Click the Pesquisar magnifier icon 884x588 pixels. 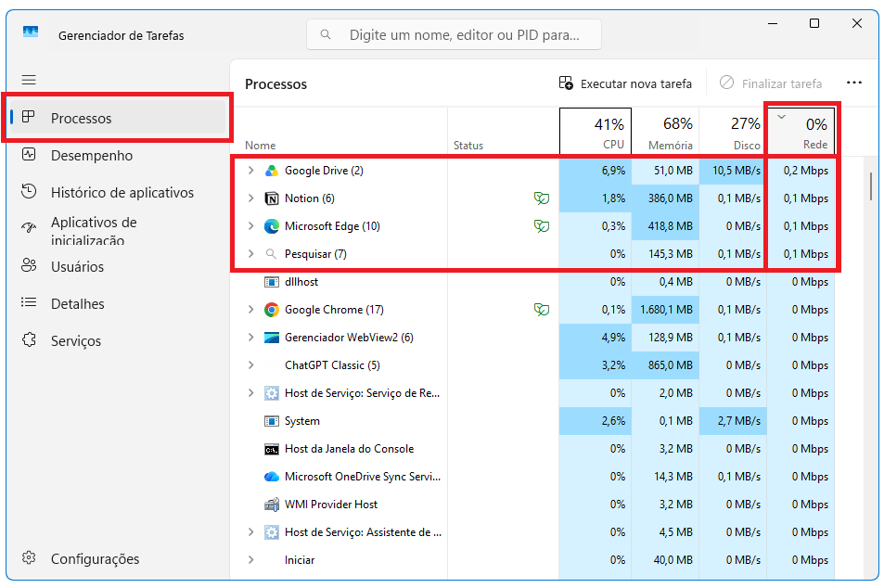coord(271,254)
